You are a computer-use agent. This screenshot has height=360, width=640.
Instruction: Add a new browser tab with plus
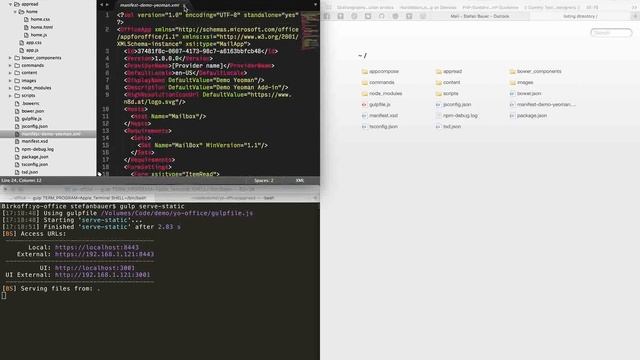[635, 16]
